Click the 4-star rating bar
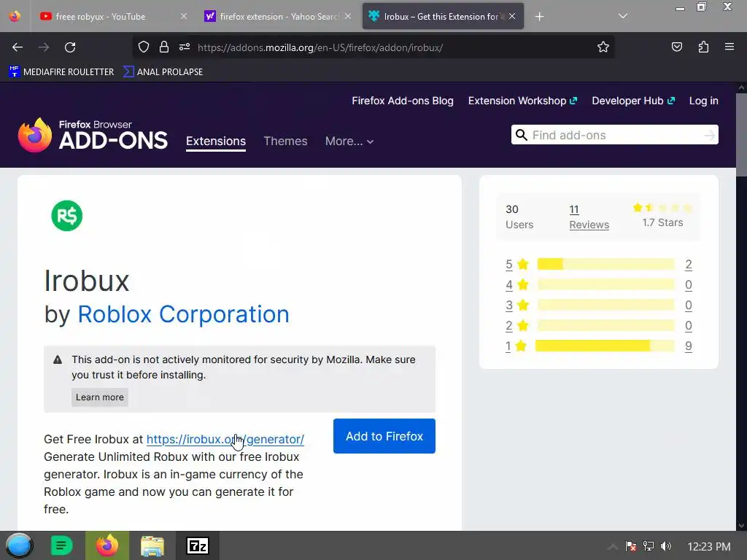The height and width of the screenshot is (560, 747). 606,285
